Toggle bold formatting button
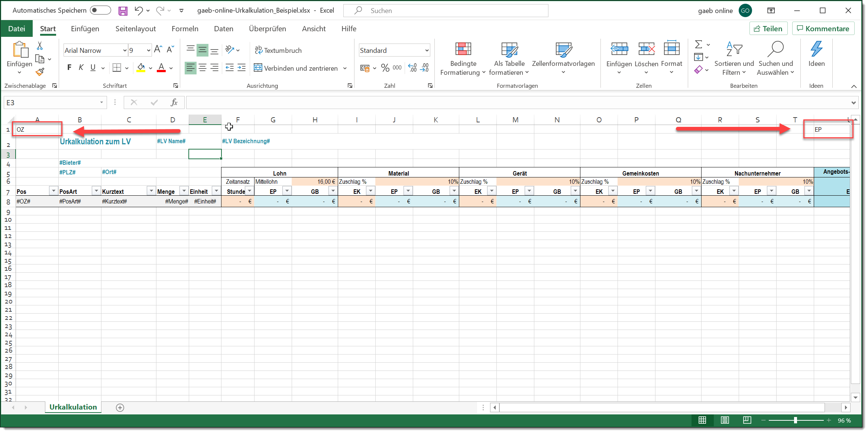This screenshot has height=433, width=868. coord(69,68)
